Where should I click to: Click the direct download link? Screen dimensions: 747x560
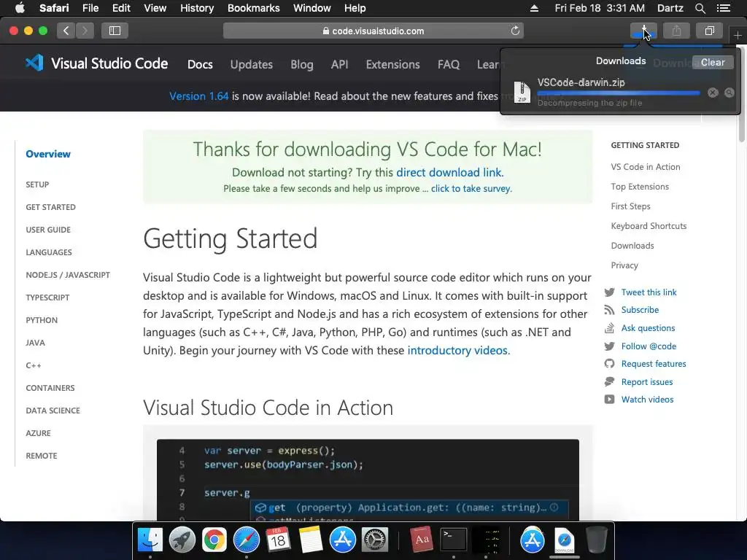pos(449,172)
